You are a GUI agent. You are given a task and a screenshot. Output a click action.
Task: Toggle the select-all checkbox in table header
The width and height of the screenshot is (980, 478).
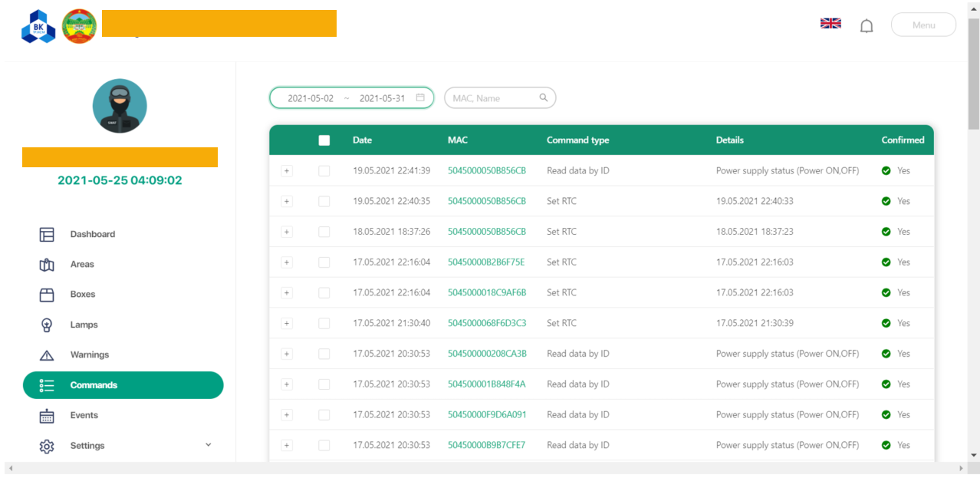(x=324, y=140)
